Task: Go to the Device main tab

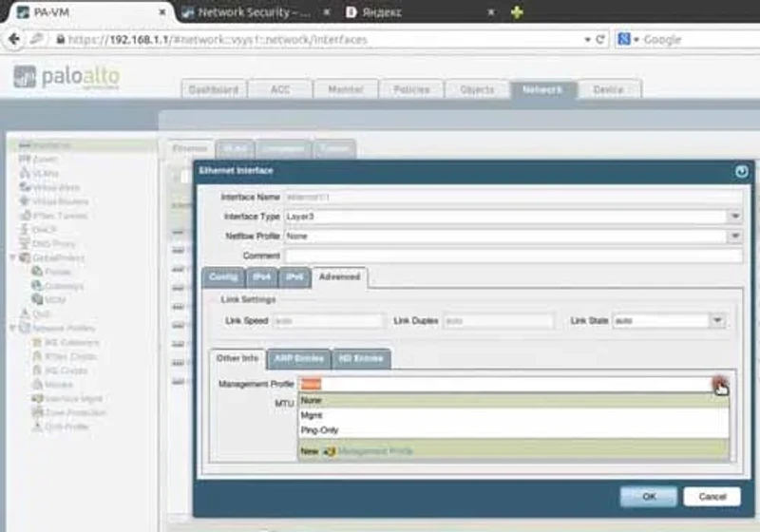Action: coord(609,89)
